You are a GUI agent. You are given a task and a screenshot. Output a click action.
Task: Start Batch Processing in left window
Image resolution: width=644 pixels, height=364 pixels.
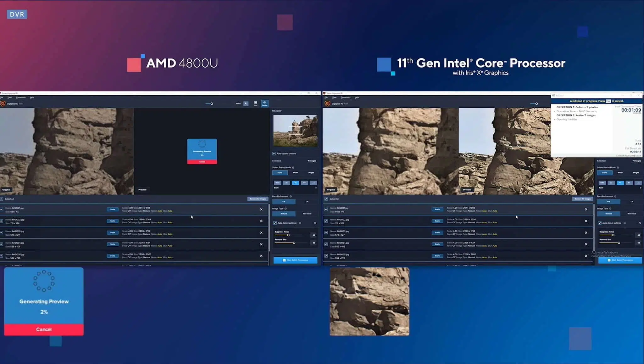pyautogui.click(x=295, y=260)
